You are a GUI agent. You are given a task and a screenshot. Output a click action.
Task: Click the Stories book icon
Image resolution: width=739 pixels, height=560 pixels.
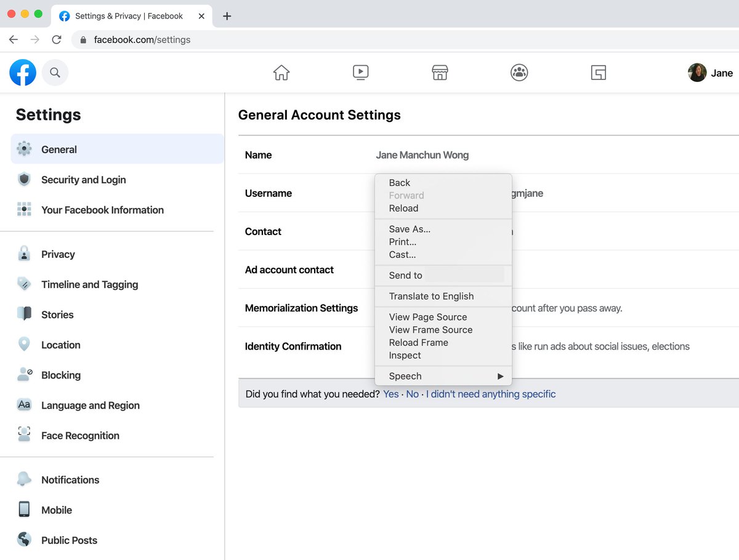(24, 314)
